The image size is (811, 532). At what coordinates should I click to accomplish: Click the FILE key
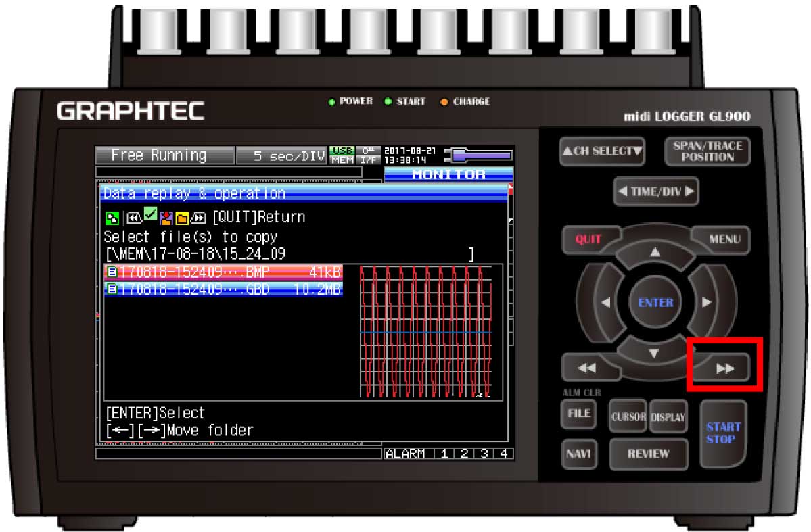(579, 413)
